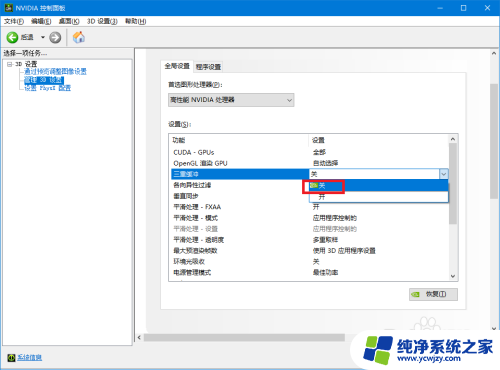Click the 自动选择 setting value
500x370 pixels.
coord(325,163)
